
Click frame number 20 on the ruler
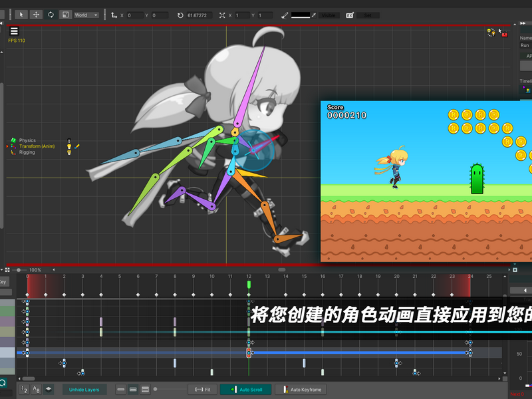(396, 276)
